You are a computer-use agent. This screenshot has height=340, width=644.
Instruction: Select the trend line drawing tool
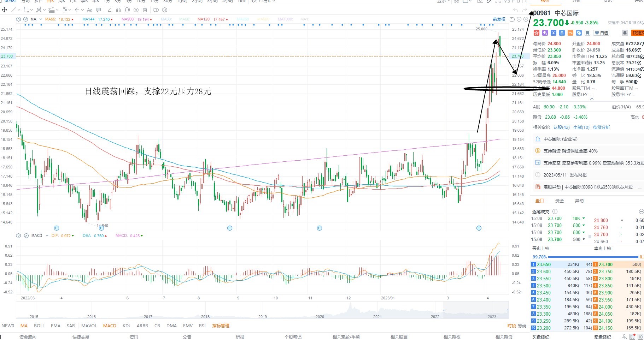click(13, 10)
